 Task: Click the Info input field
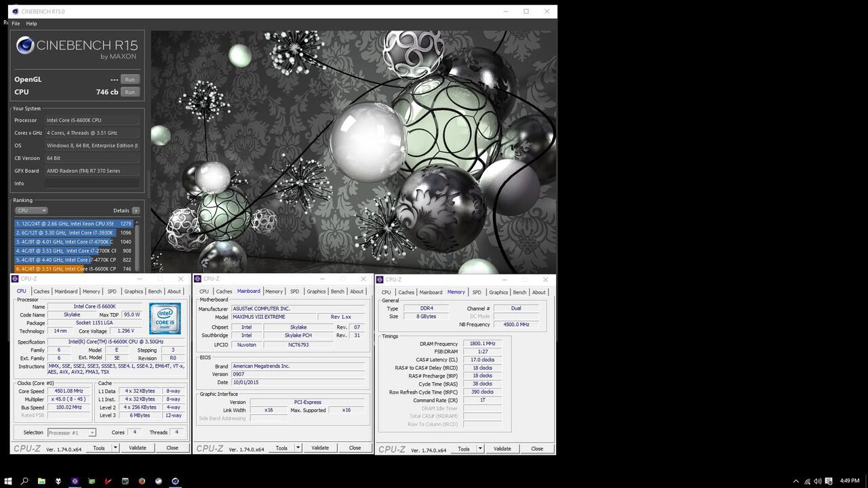pos(92,183)
